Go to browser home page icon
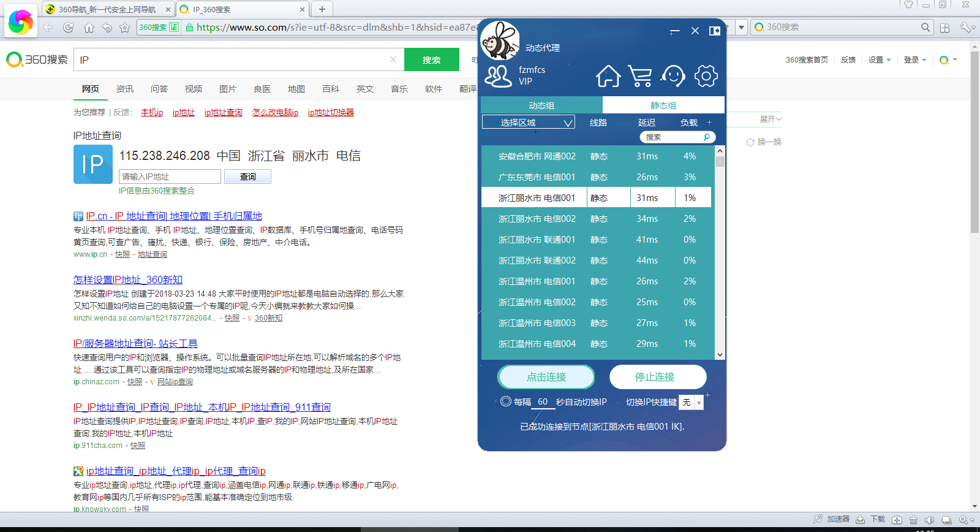 (x=89, y=28)
